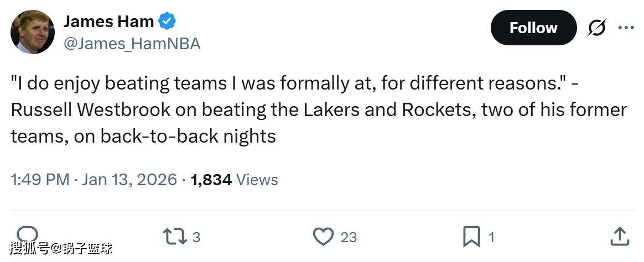Open James Ham's profile photo
Viewport: 644px width, 262px height.
(x=33, y=32)
